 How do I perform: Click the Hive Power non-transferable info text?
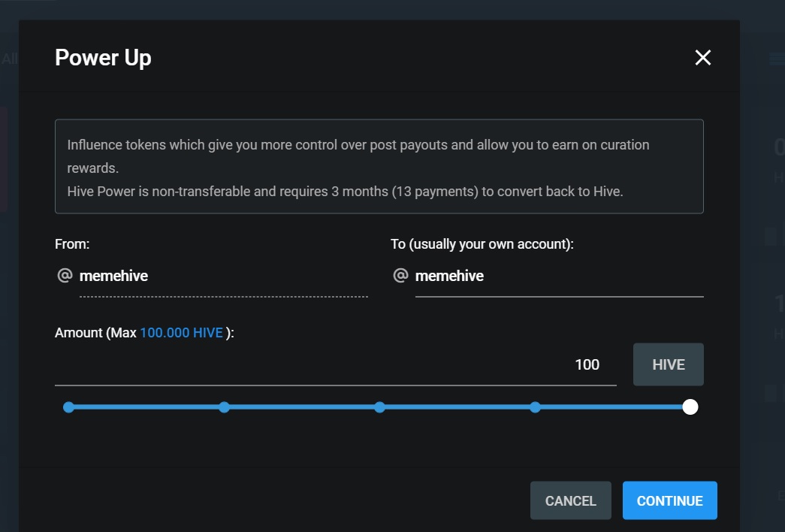[x=345, y=192]
